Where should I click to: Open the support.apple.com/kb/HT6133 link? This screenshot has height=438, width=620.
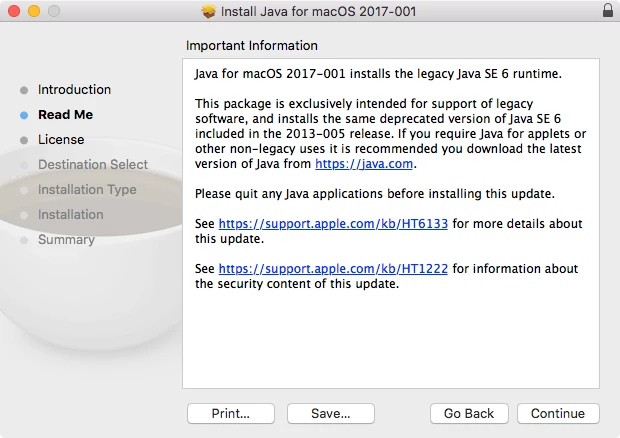pos(333,224)
